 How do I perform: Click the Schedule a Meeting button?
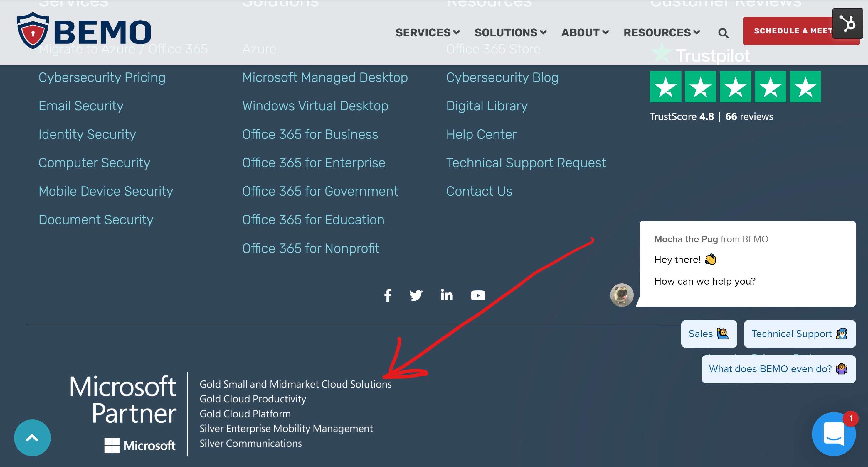pyautogui.click(x=788, y=31)
